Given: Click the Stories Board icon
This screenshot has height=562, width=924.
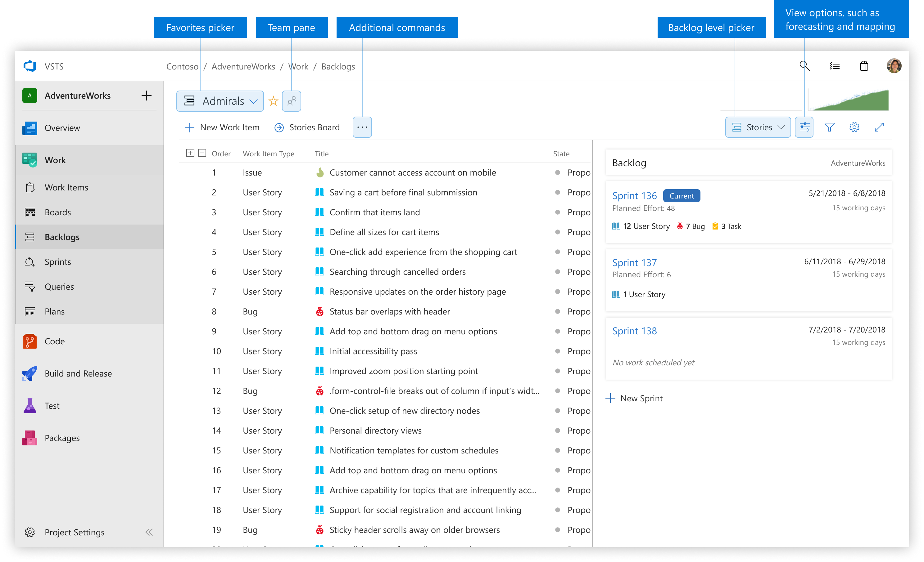Looking at the screenshot, I should [278, 127].
